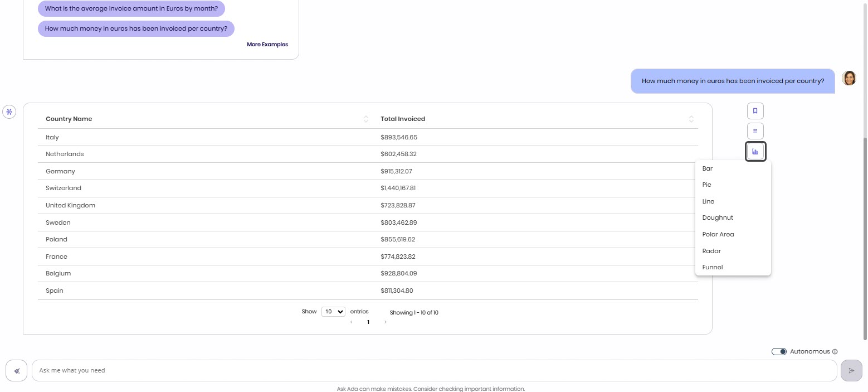Click the list view icon beside the table
The image size is (868, 392).
[755, 131]
